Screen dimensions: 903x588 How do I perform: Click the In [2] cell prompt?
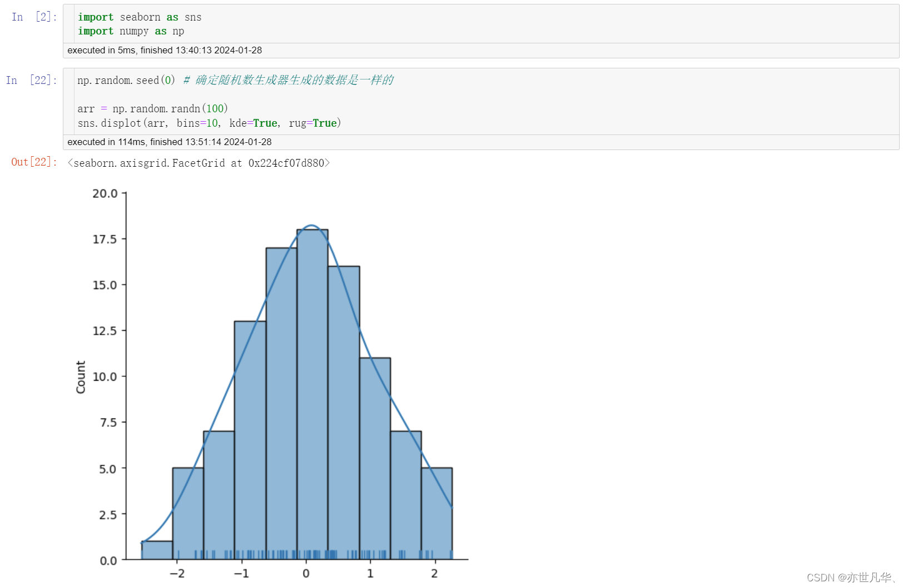34,17
